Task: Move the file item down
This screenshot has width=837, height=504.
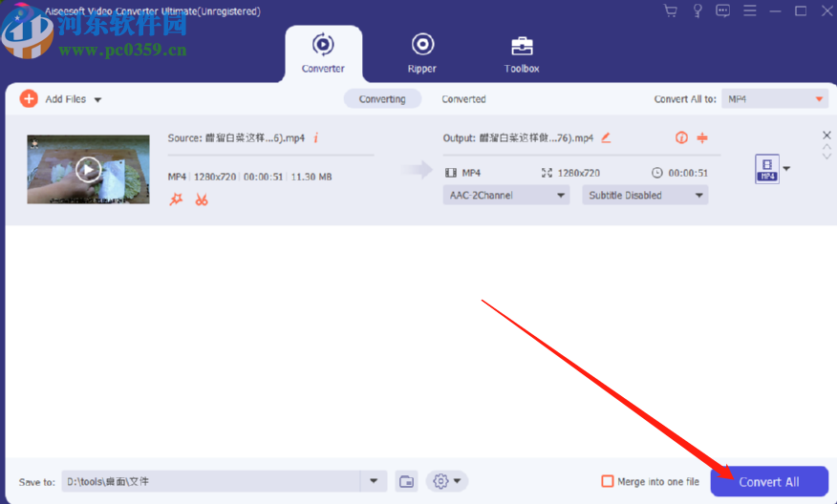Action: click(x=826, y=157)
